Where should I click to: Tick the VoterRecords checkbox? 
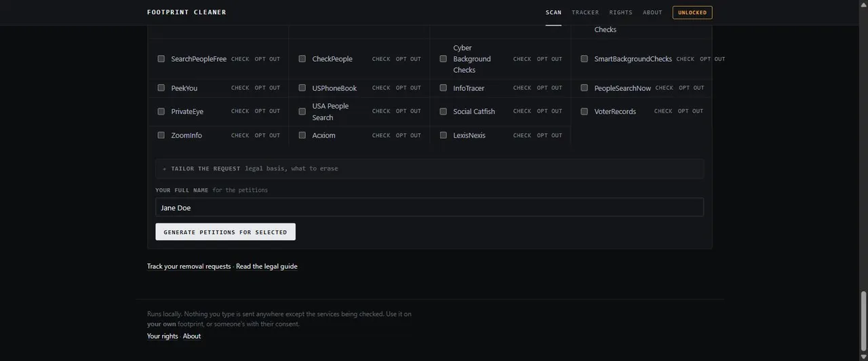pyautogui.click(x=585, y=111)
